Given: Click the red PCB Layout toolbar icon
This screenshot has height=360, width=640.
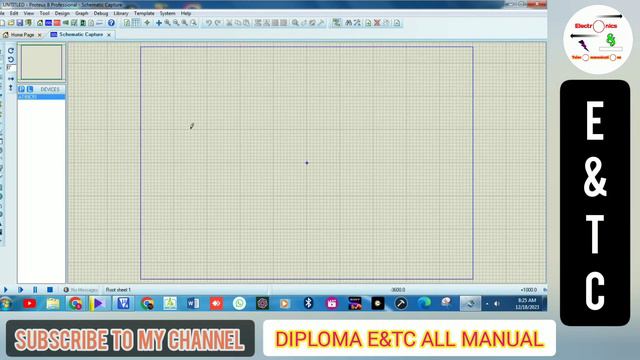Looking at the screenshot, I should click(57, 23).
